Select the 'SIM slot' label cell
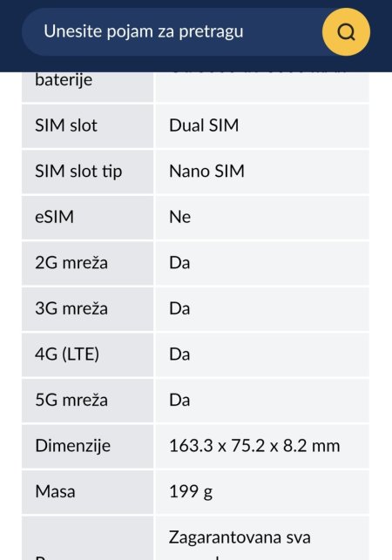Image resolution: width=392 pixels, height=560 pixels. point(88,125)
